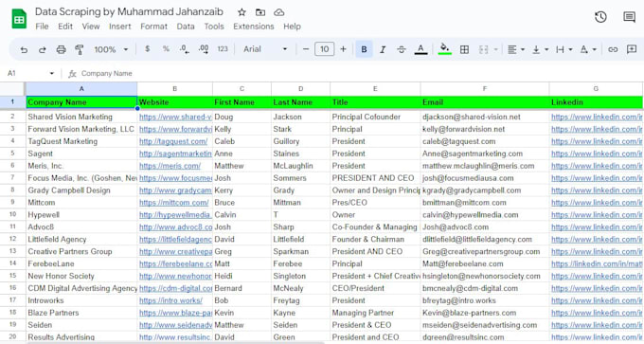Image resolution: width=644 pixels, height=344 pixels.
Task: Open the Help menu
Action: (x=292, y=27)
